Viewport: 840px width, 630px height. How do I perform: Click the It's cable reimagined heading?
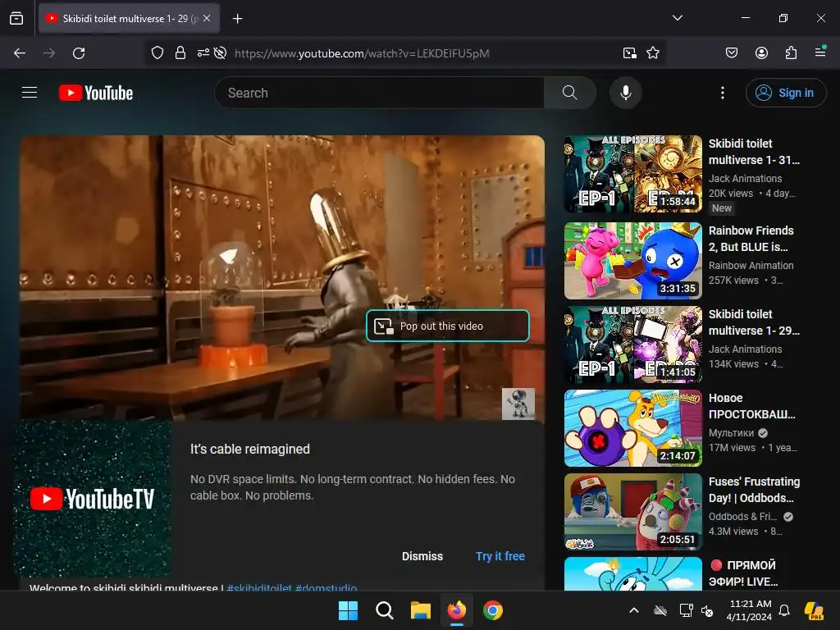tap(249, 449)
